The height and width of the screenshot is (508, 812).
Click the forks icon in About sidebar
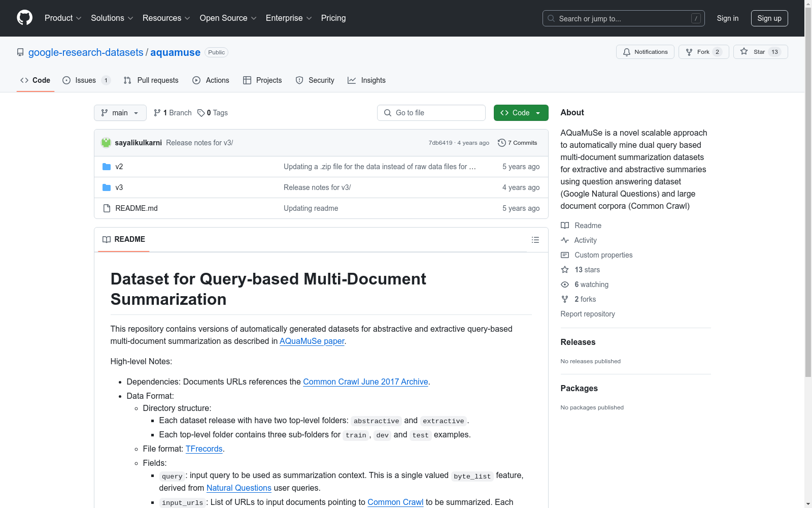pos(565,299)
